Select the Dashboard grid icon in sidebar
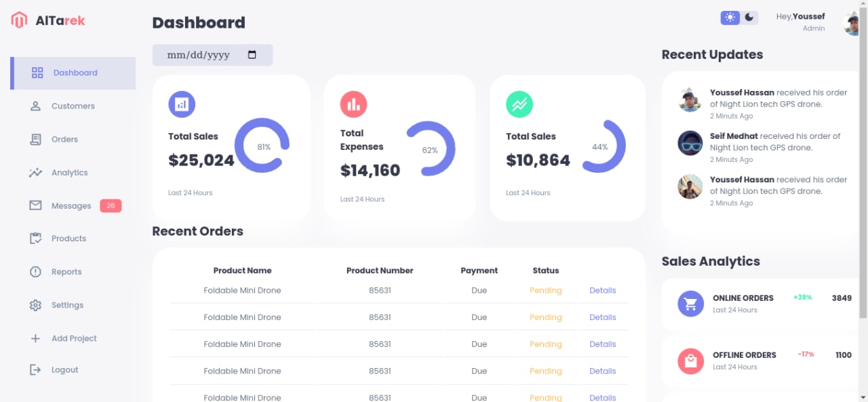 point(37,73)
